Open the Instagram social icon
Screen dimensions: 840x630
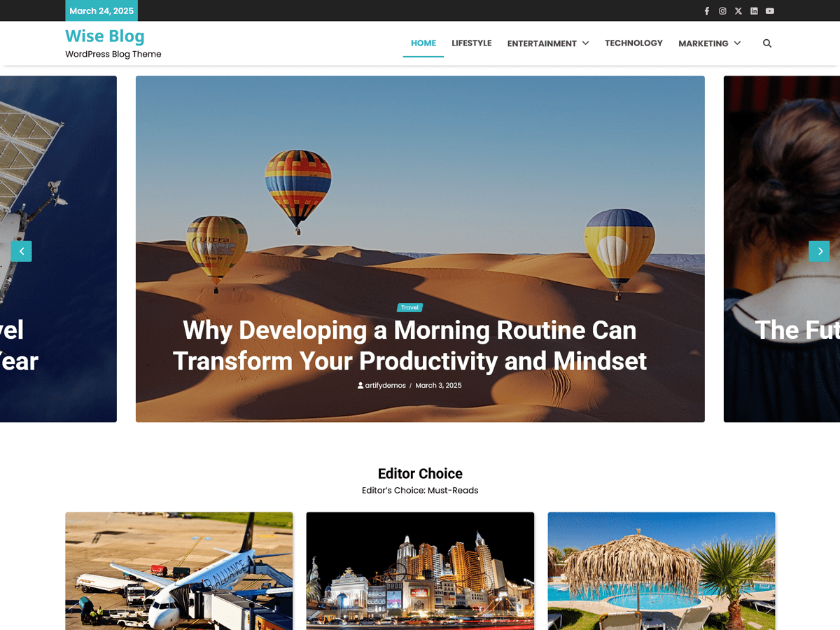tap(722, 10)
